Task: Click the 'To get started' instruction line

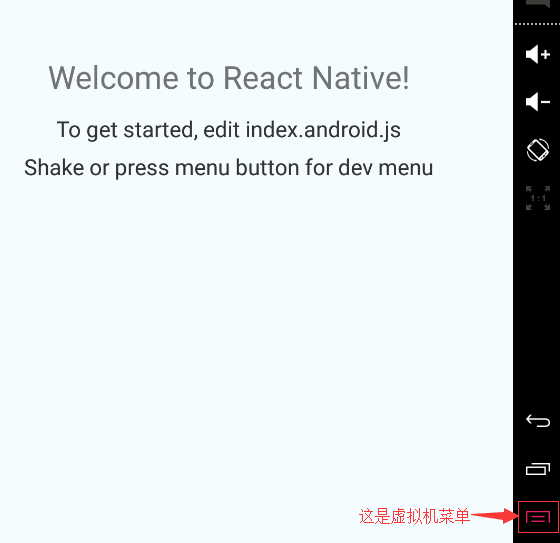Action: [x=229, y=130]
